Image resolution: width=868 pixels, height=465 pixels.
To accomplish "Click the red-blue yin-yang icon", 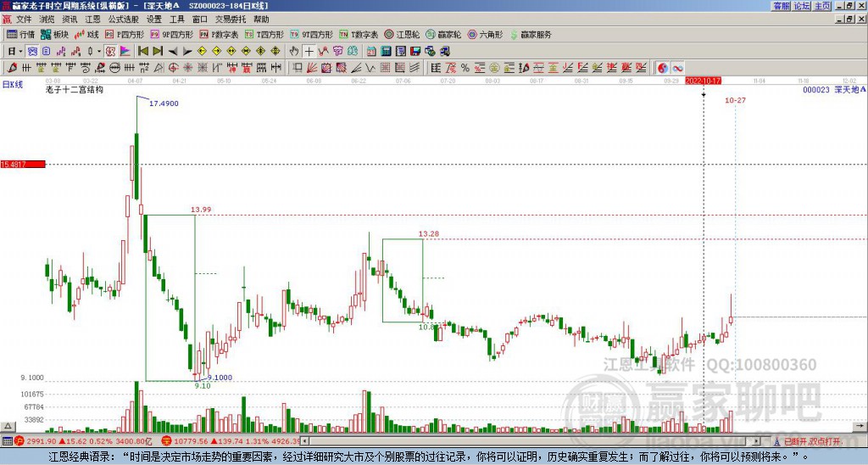I will click(x=663, y=68).
